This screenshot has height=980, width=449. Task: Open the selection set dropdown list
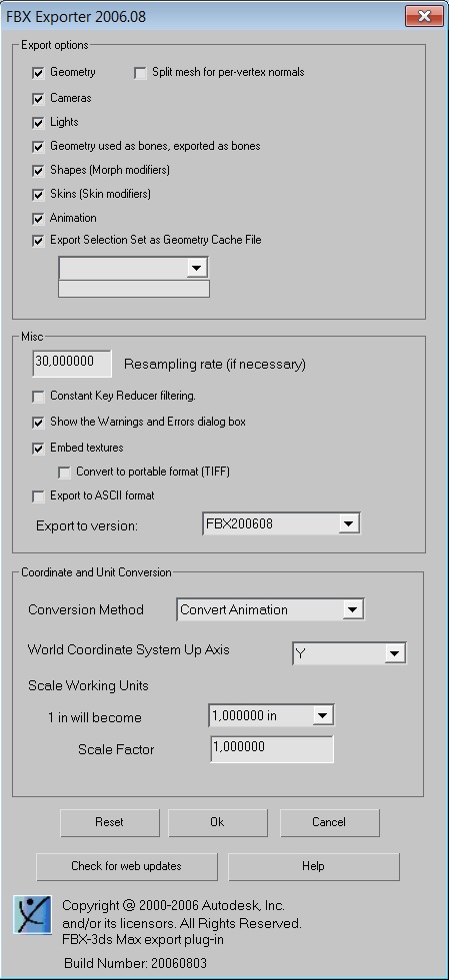pos(133,268)
